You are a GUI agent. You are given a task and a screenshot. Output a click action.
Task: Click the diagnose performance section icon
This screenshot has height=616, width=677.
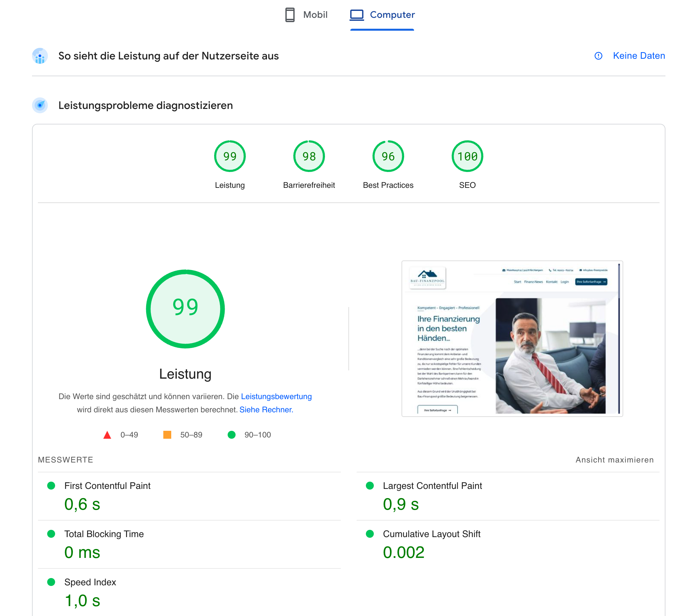pos(40,106)
